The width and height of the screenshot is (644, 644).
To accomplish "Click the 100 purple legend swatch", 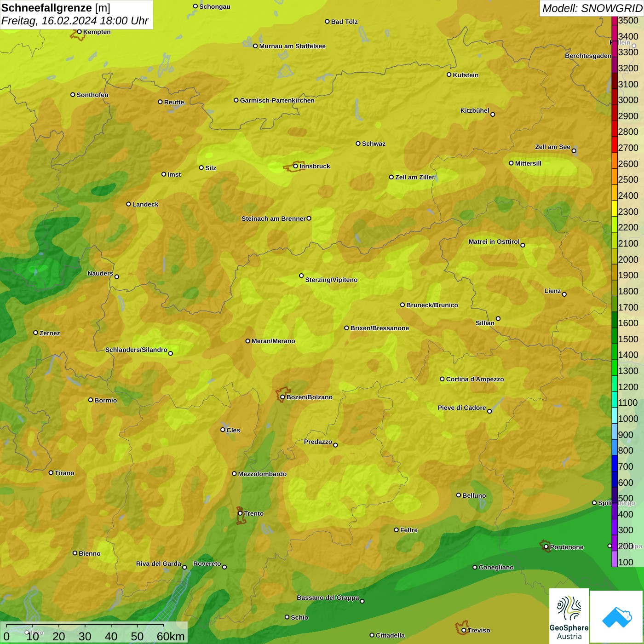I will 615,559.
